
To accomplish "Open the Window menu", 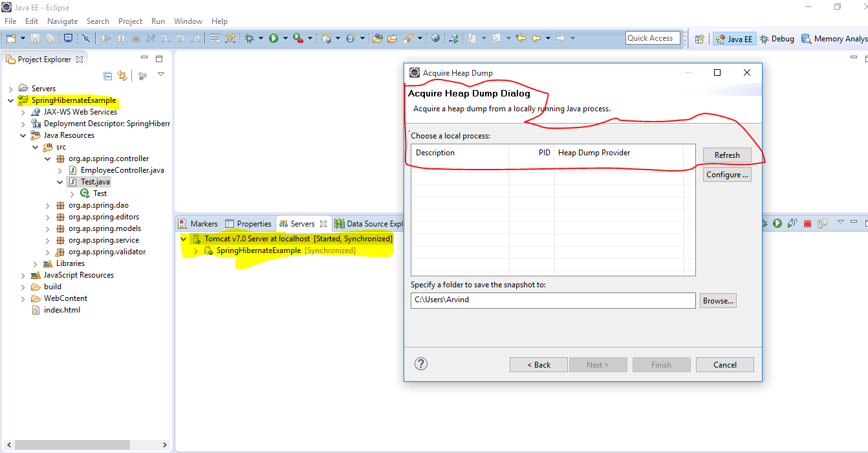I will (188, 21).
